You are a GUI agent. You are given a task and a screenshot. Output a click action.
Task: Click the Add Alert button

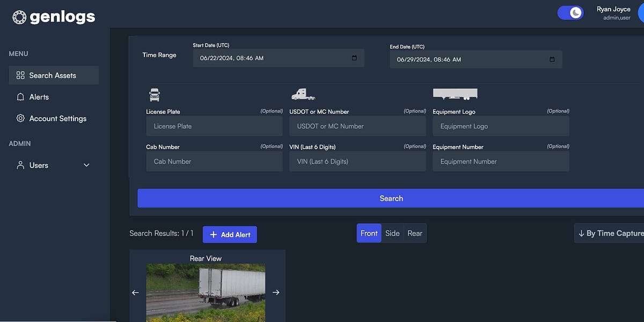pos(230,234)
